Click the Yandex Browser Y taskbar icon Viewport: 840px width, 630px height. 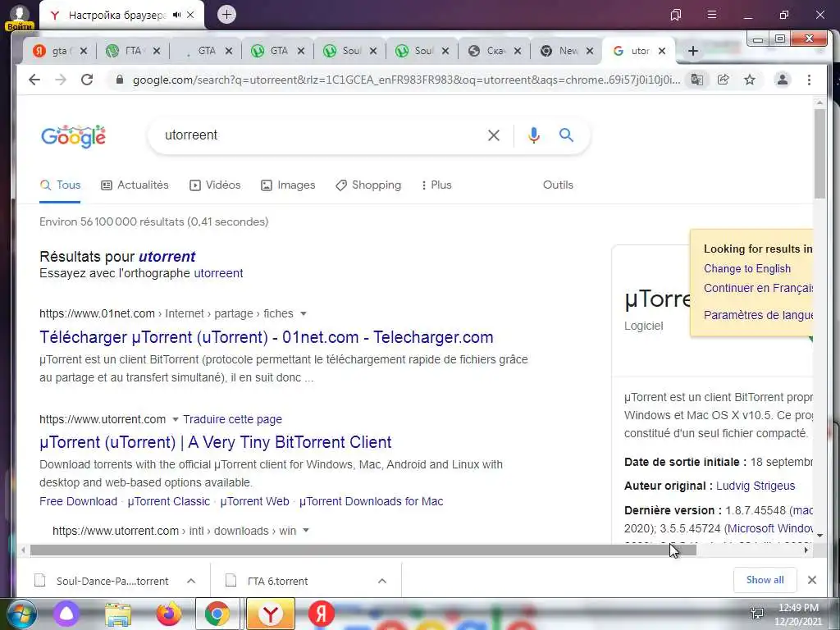[271, 614]
